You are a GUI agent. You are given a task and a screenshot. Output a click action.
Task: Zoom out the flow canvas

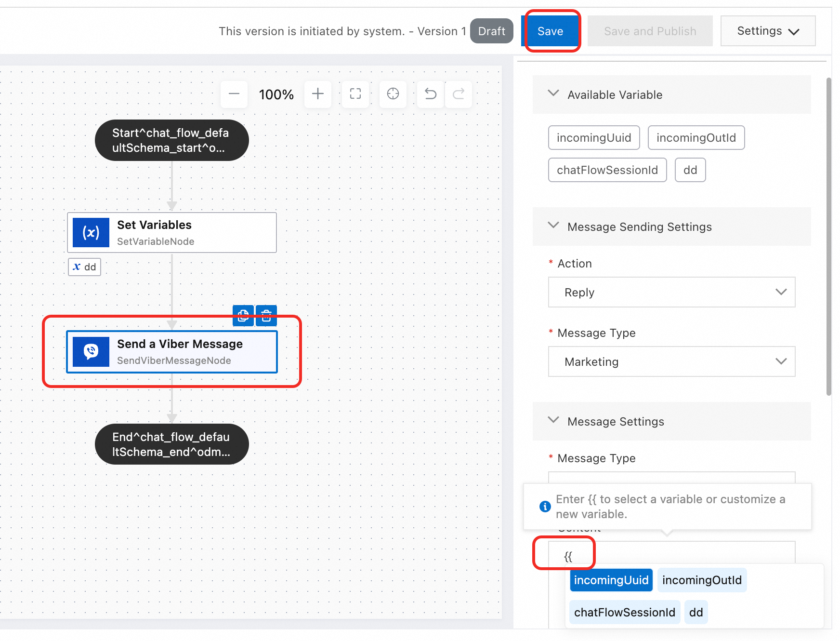234,94
